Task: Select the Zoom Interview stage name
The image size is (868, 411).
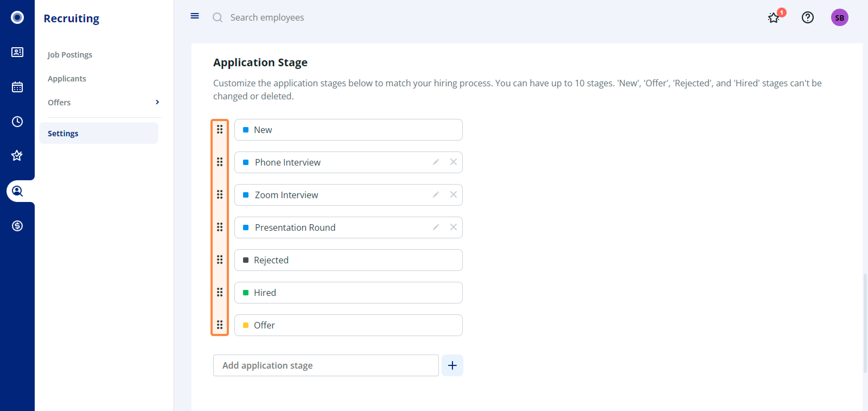Action: (286, 195)
